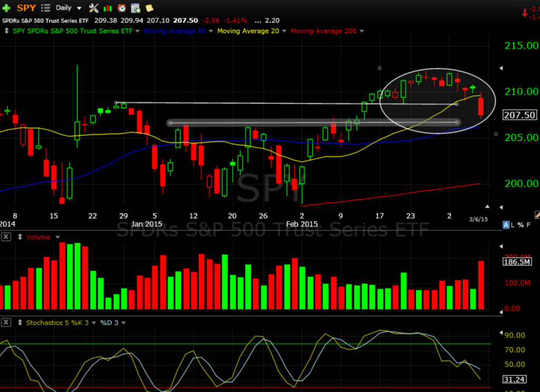Viewport: 540px width, 392px height.
Task: Click the last red volume bar
Action: [x=481, y=285]
